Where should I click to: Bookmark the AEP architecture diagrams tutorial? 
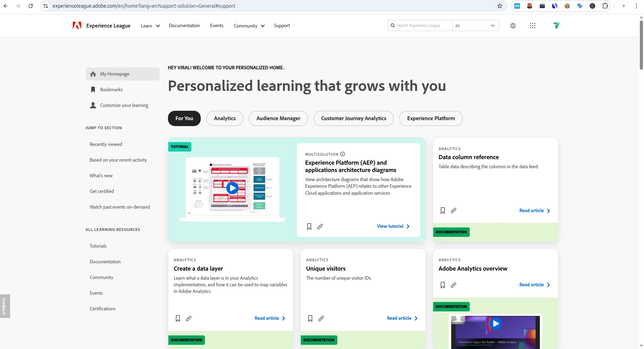309,226
